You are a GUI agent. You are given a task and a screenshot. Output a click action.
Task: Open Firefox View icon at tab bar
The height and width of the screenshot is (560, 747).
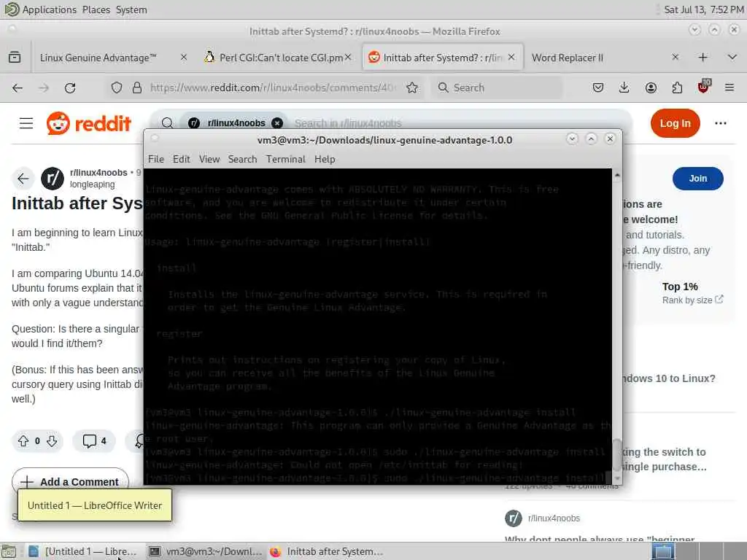click(15, 58)
